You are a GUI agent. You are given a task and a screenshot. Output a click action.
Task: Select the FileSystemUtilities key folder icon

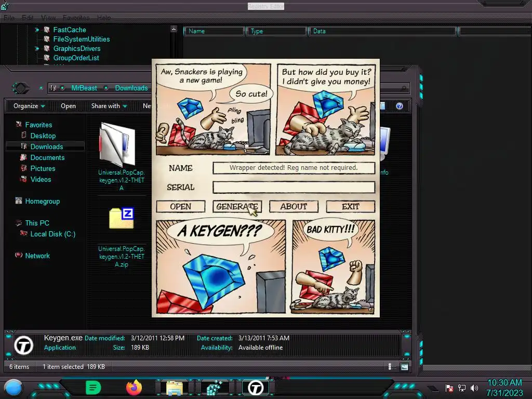point(47,39)
